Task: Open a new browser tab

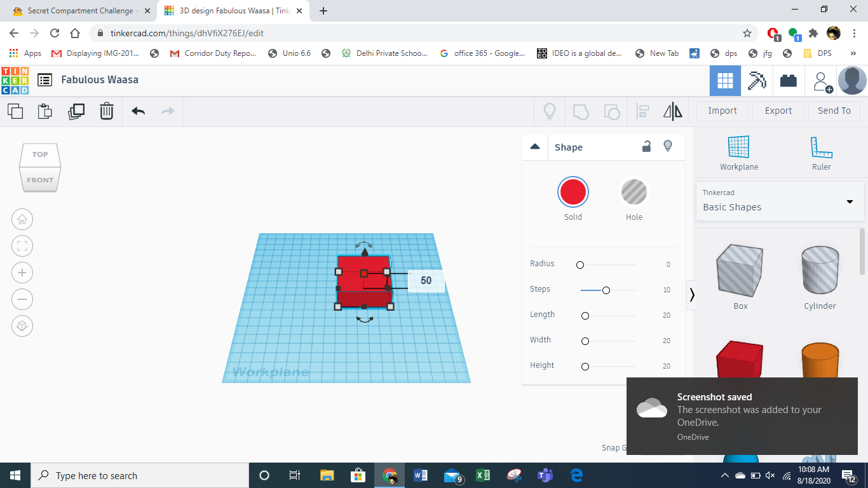Action: (323, 11)
